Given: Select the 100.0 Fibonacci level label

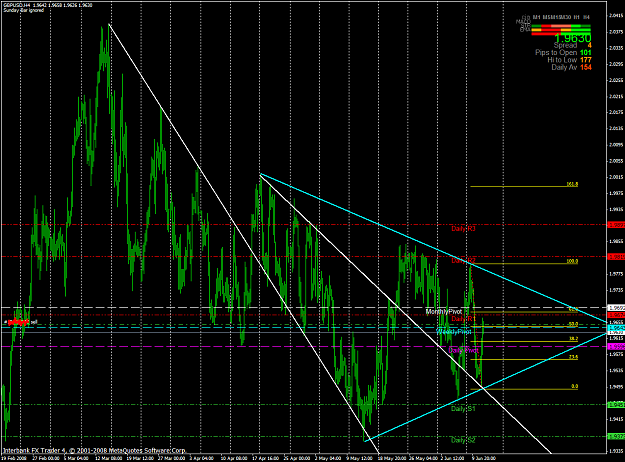Looking at the screenshot, I should point(572,261).
